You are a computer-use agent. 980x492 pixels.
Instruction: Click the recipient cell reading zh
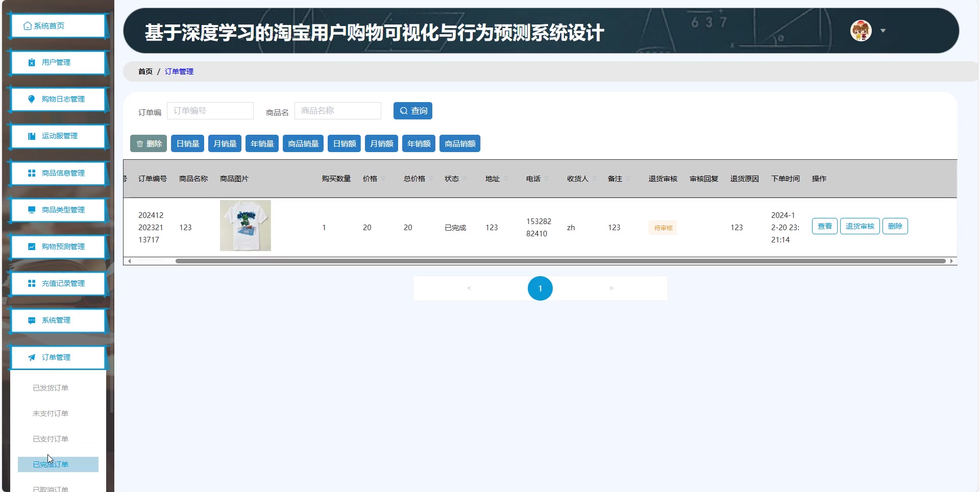click(571, 228)
